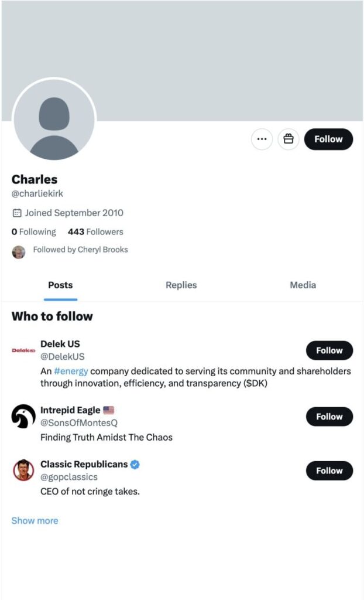This screenshot has width=364, height=600.
Task: Follow Intrepid Eagle account
Action: (329, 417)
